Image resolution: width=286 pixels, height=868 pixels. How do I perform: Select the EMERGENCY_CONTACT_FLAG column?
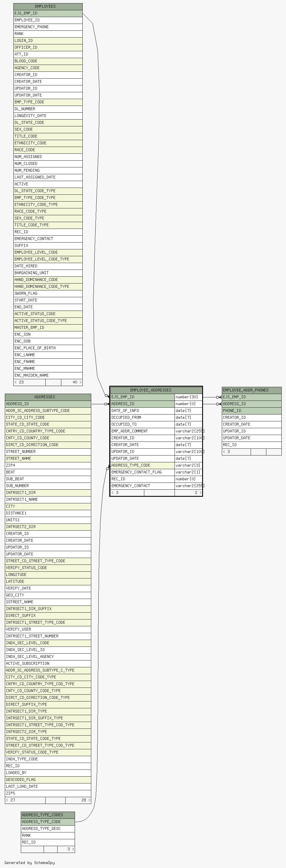click(143, 472)
